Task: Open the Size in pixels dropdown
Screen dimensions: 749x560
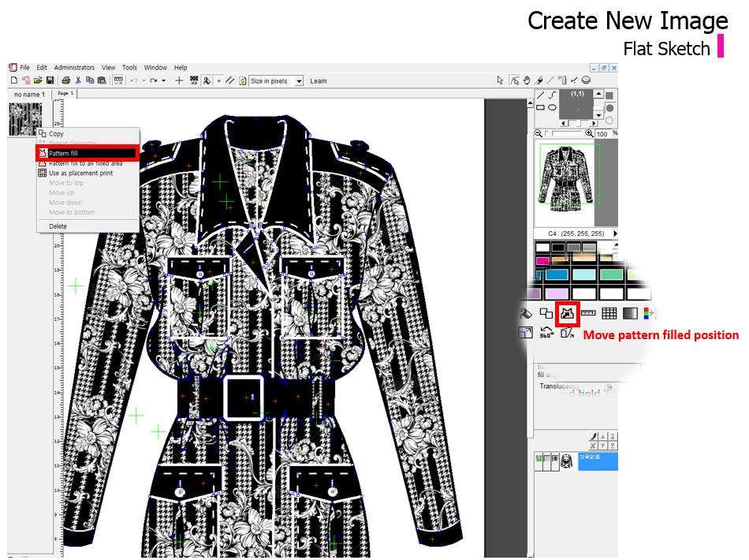Action: pyautogui.click(x=299, y=81)
